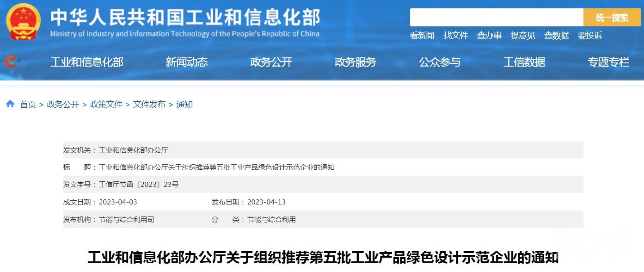Focus the search input field
The width and height of the screenshot is (644, 272).
point(497,18)
